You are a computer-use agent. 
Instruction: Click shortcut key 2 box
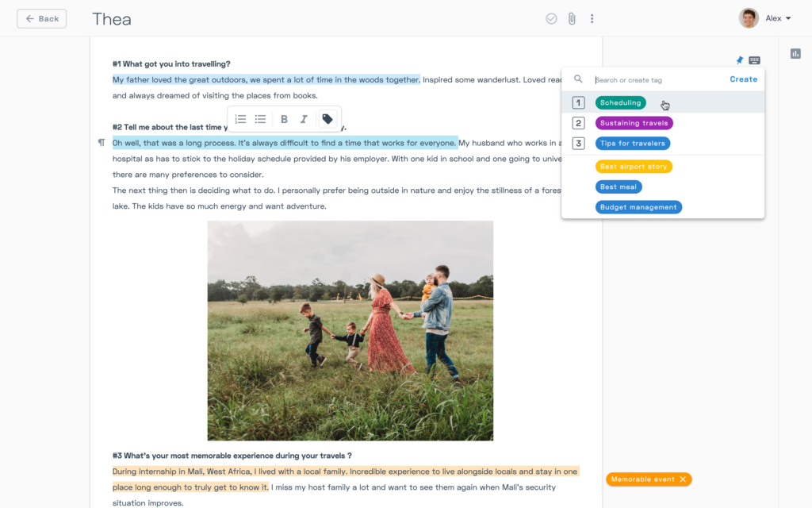(578, 123)
